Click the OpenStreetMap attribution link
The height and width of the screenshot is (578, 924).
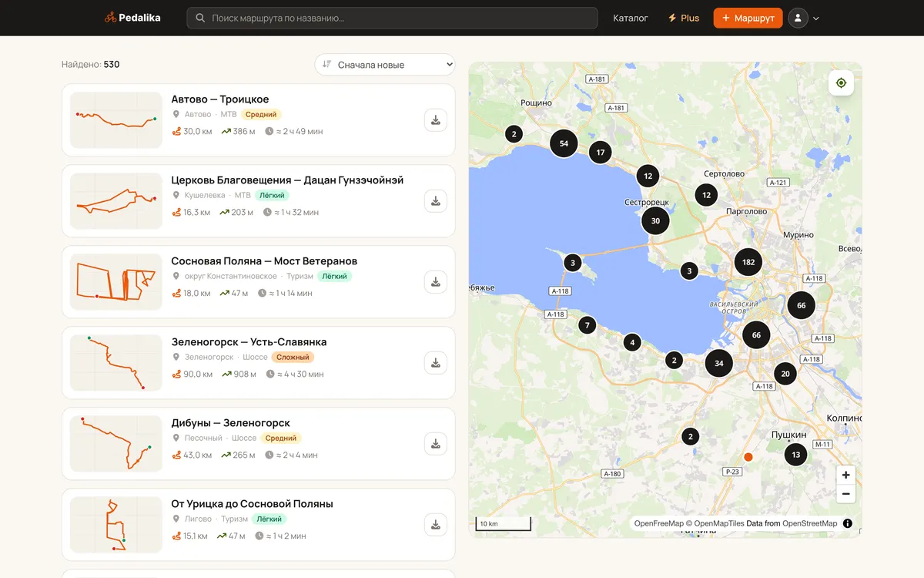[809, 524]
